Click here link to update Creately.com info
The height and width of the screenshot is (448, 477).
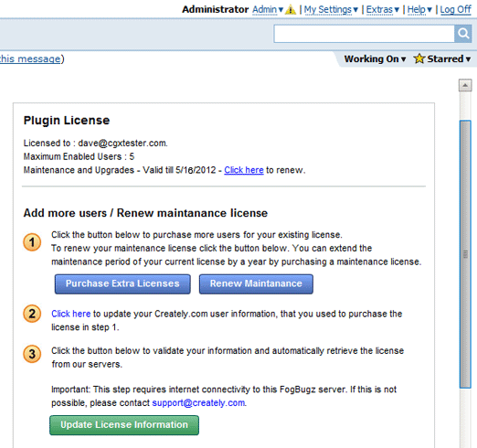click(x=70, y=314)
